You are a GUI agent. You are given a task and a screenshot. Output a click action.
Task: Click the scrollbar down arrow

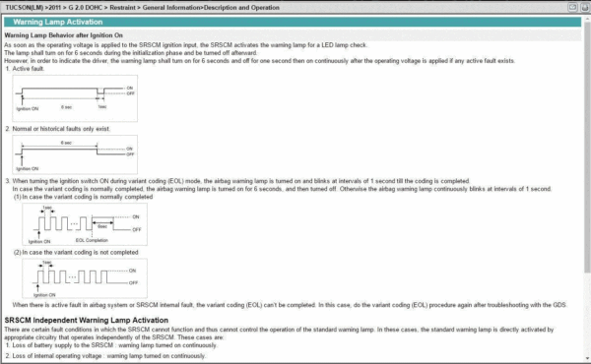click(x=587, y=358)
